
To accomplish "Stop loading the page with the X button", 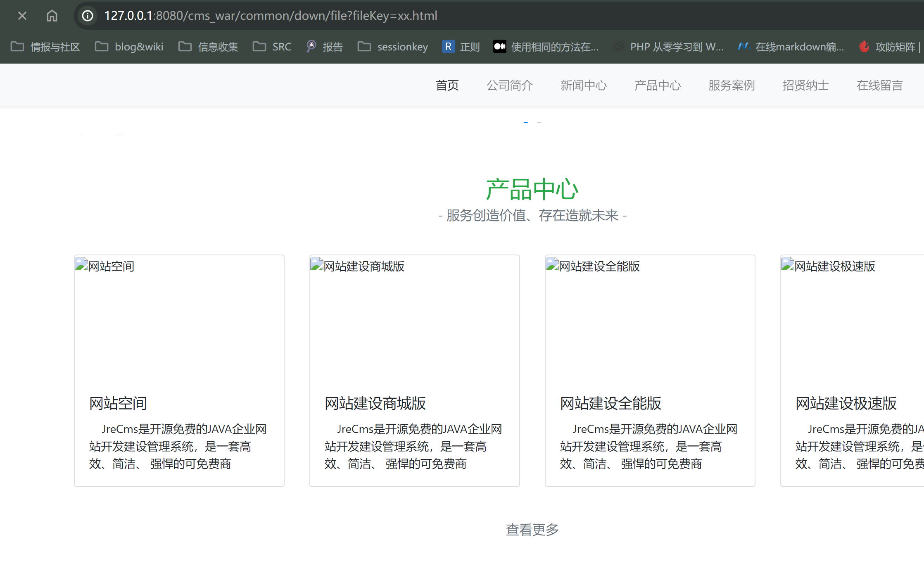I will click(22, 16).
